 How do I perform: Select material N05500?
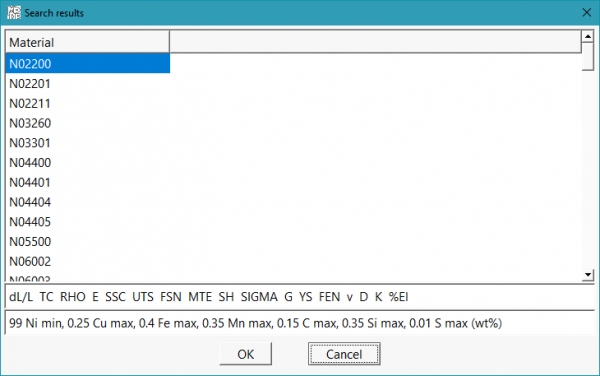point(88,242)
